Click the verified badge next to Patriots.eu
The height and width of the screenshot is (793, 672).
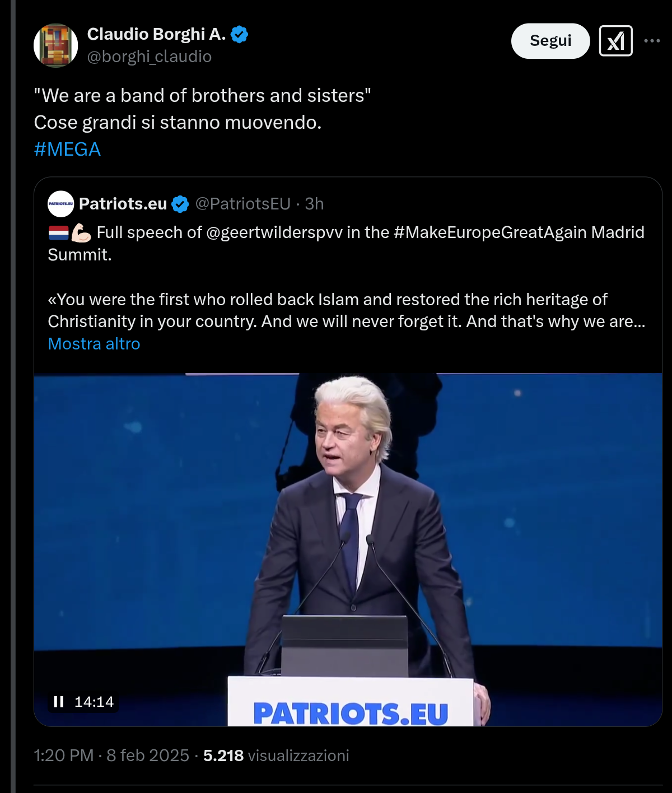180,204
